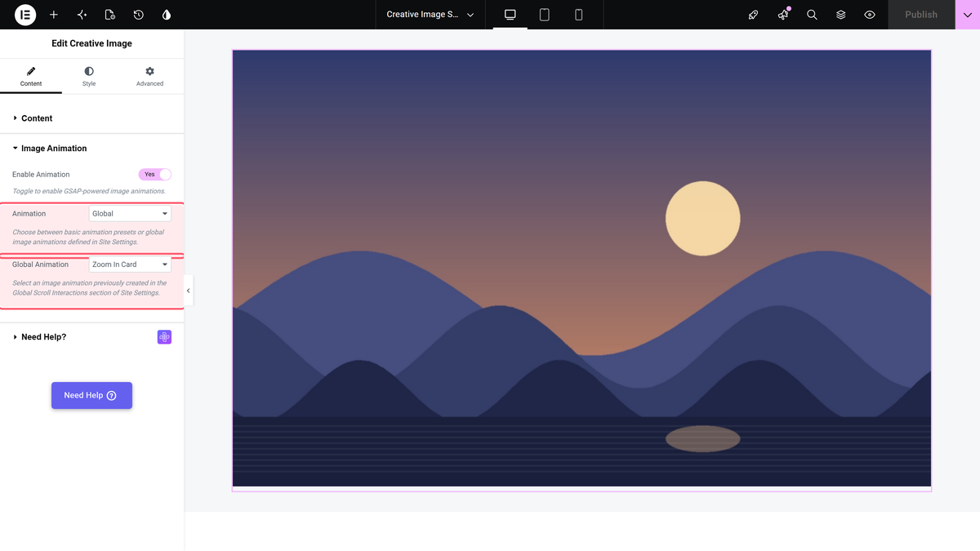Open revision history clock icon

pyautogui.click(x=139, y=15)
